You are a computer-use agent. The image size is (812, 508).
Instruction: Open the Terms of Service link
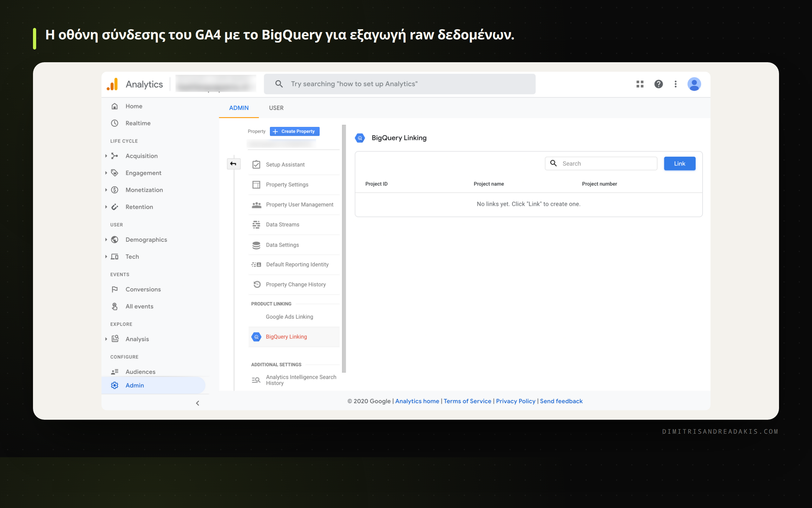click(x=468, y=401)
